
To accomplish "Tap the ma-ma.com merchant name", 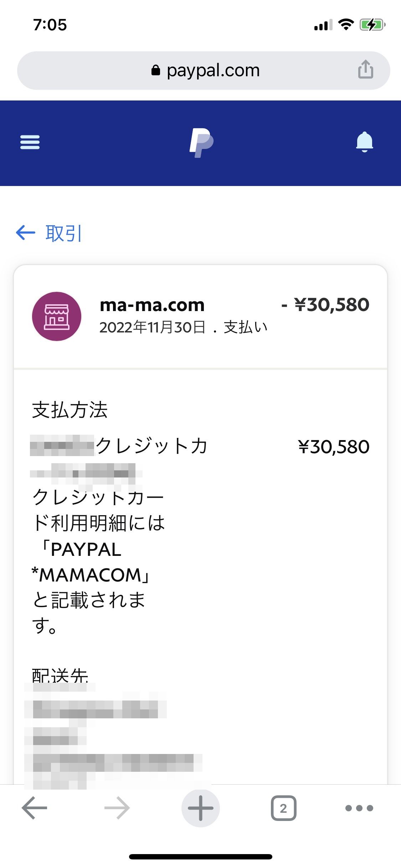I will click(152, 305).
